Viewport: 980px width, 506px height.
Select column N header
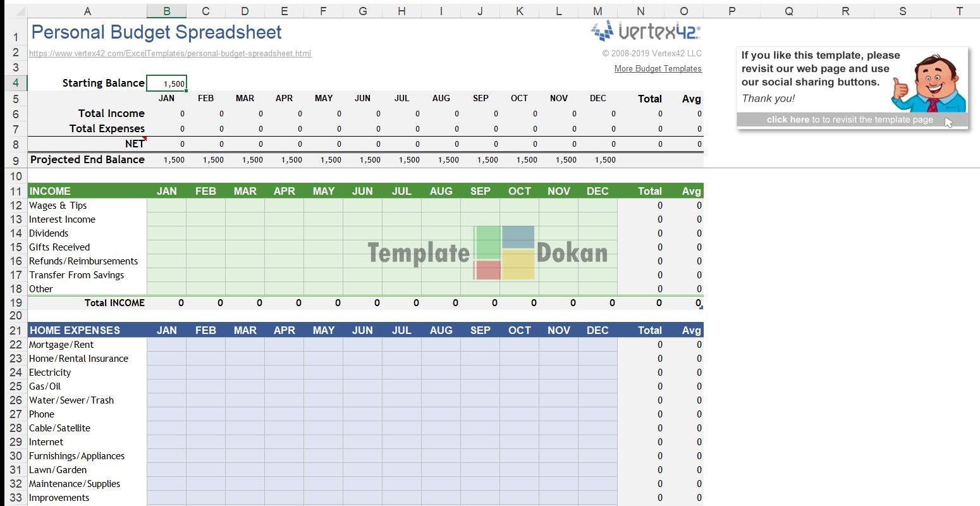click(640, 11)
